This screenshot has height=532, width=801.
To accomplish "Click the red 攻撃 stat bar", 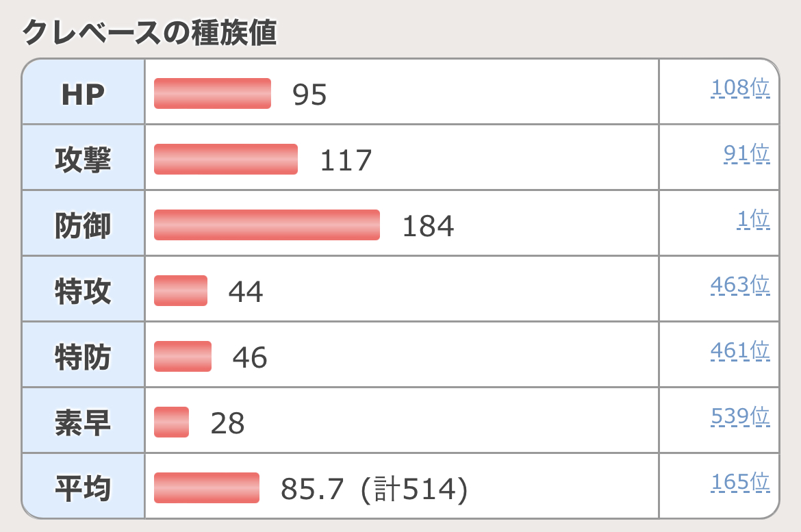I will point(226,160).
